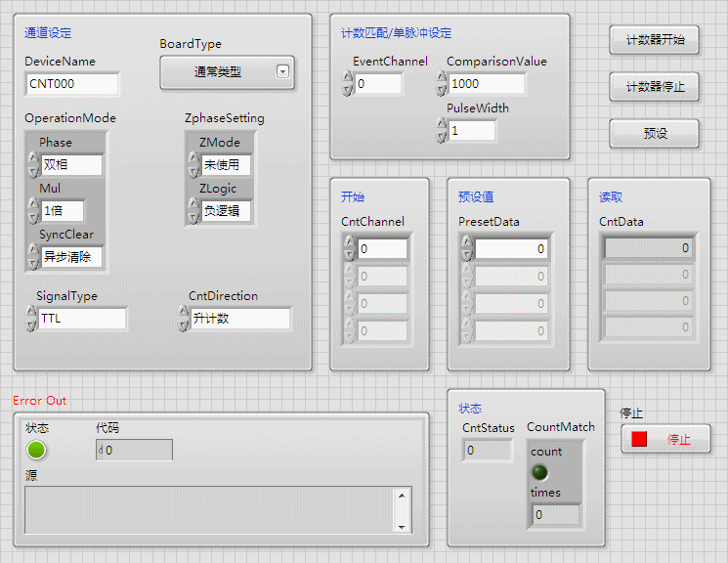Viewport: 728px width, 563px height.
Task: Click the green 状态 status indicator
Action: tap(37, 450)
